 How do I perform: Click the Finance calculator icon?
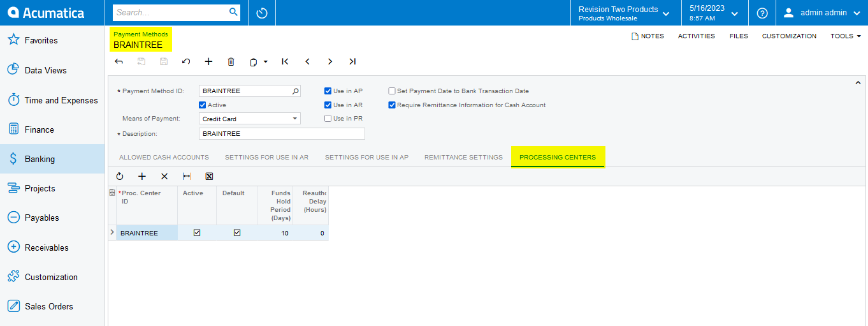click(13, 130)
